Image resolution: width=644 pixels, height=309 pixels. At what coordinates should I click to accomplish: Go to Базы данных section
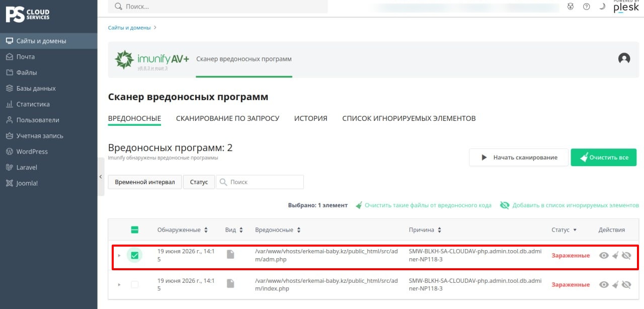[48, 89]
